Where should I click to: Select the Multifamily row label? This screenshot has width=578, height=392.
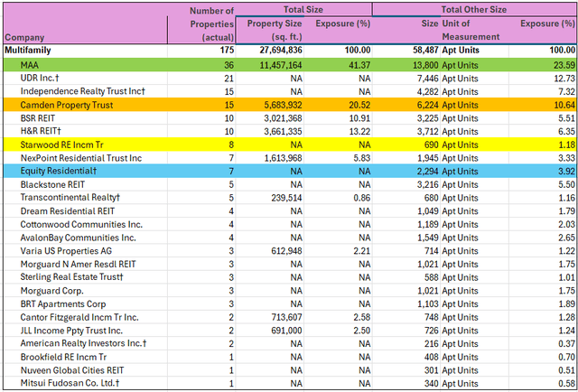28,51
